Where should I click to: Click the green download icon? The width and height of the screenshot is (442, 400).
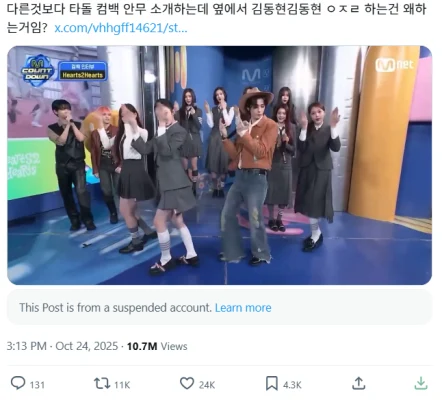tap(421, 383)
